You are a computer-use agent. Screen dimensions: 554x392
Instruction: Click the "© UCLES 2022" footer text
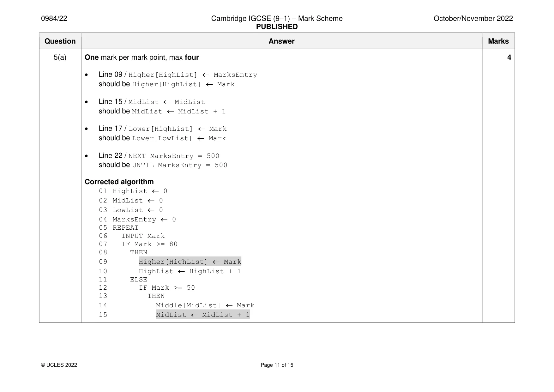[59, 365]
